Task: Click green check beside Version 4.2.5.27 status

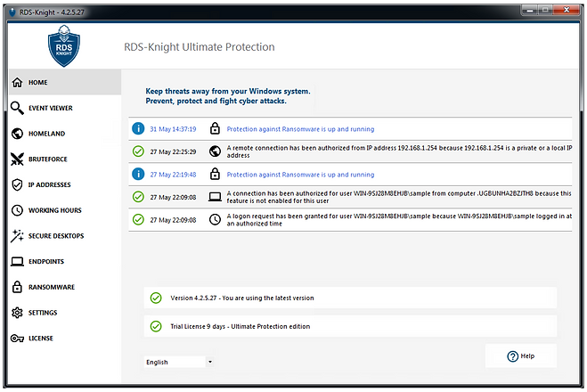Action: 156,298
